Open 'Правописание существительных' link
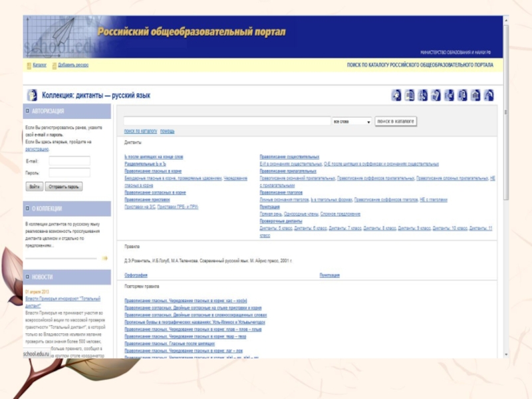The image size is (532, 399). pos(289,157)
